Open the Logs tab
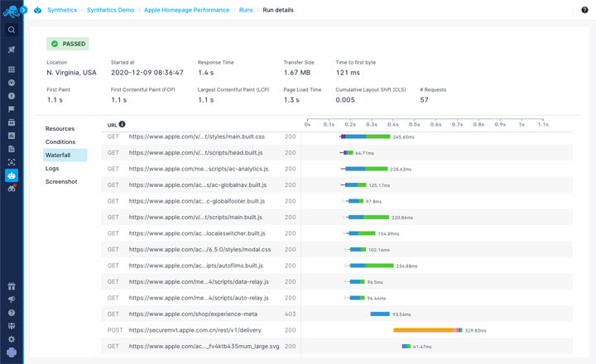This screenshot has height=364, width=596. point(52,168)
